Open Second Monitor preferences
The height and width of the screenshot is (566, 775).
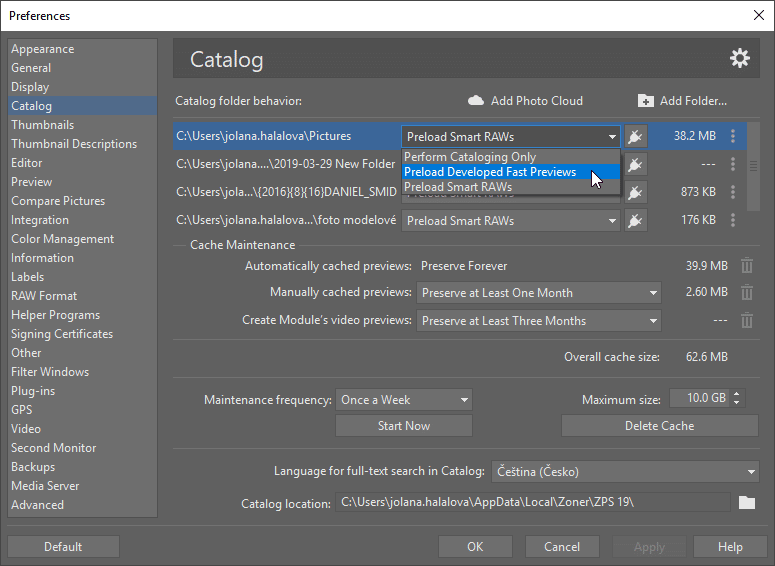pos(83,448)
